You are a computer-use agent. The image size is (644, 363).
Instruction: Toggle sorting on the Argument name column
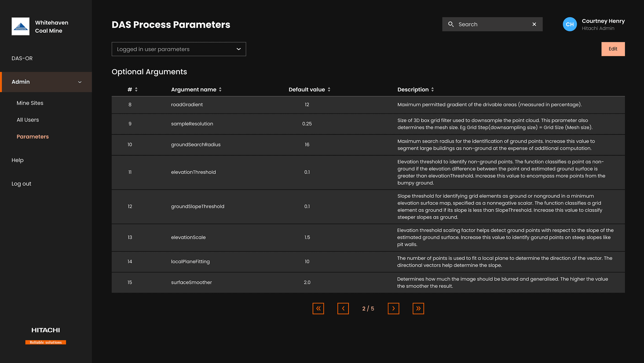pos(221,89)
